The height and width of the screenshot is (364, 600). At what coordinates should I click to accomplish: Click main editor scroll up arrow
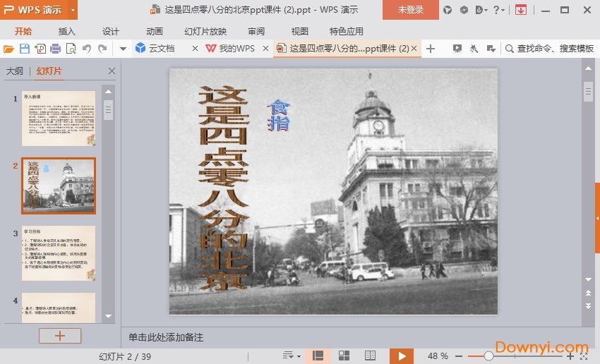(588, 68)
